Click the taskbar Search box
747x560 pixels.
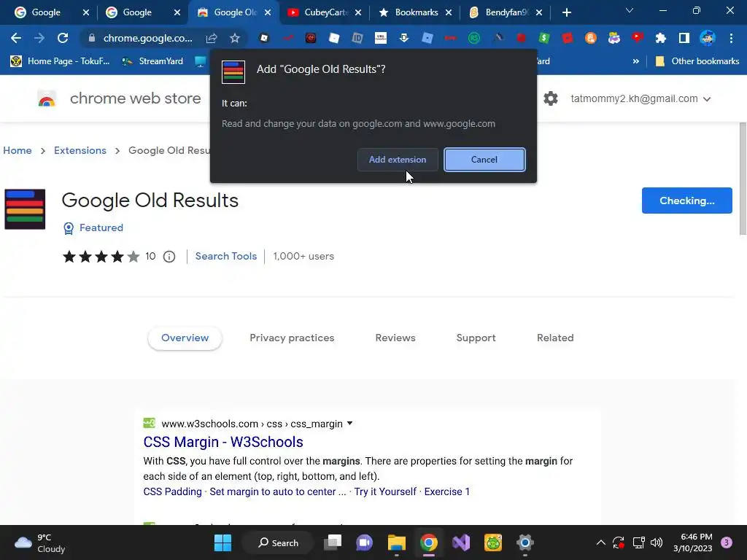(x=278, y=542)
